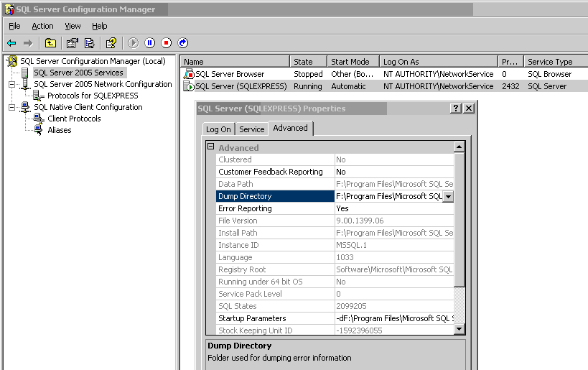Collapse SQL Native Client Configuration node
This screenshot has width=588, height=370.
coord(12,107)
